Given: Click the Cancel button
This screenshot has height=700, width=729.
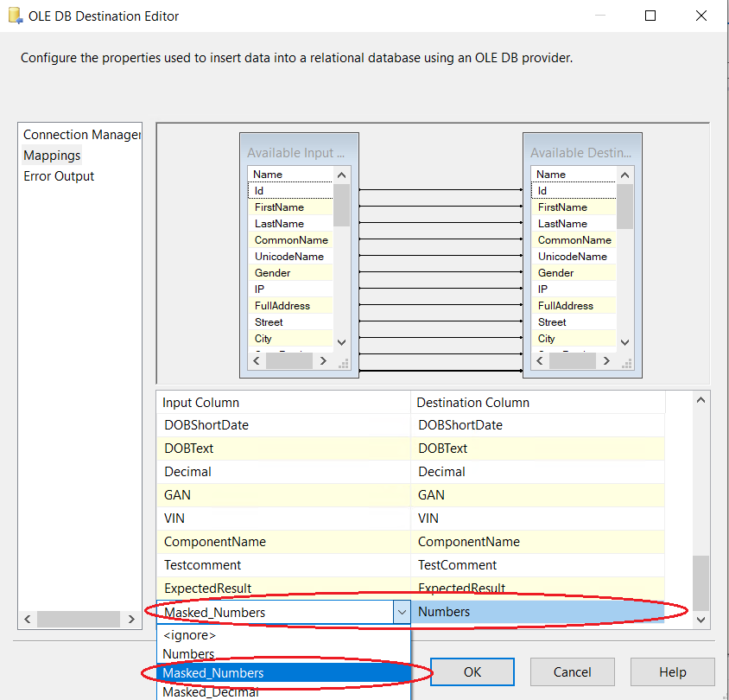Looking at the screenshot, I should (572, 671).
